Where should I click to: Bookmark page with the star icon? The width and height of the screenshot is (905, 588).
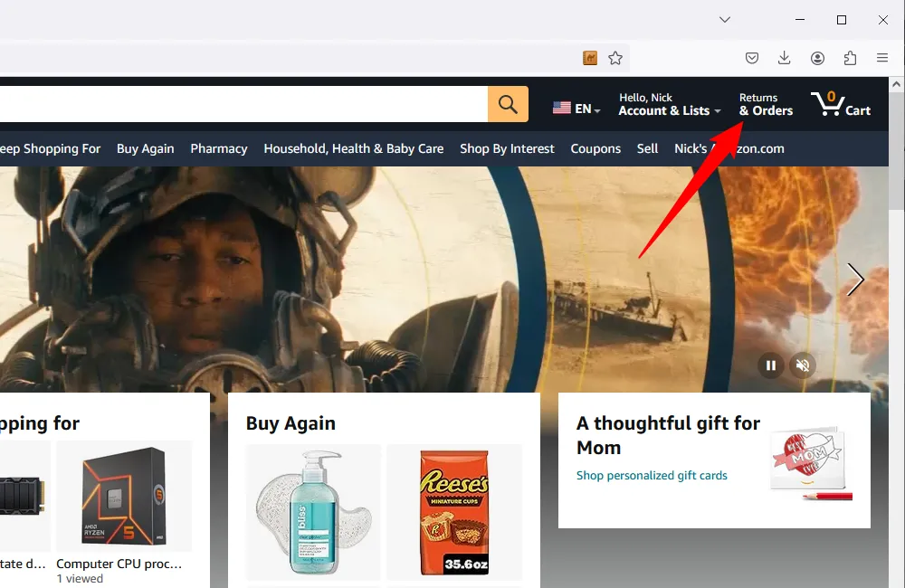615,58
